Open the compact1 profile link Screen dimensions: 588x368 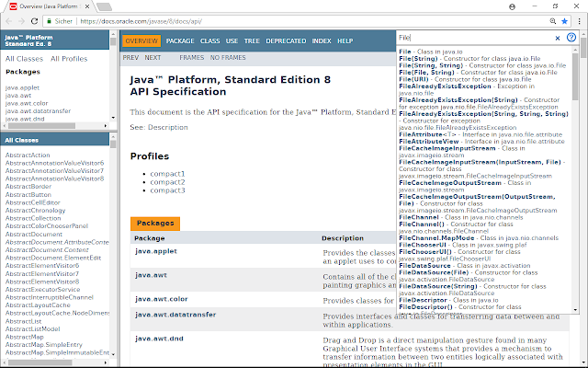click(167, 174)
